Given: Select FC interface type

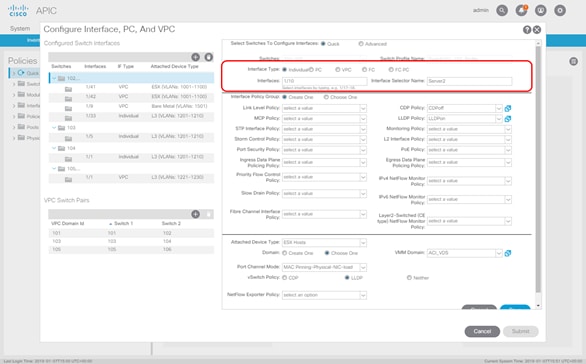Looking at the screenshot, I should click(364, 70).
